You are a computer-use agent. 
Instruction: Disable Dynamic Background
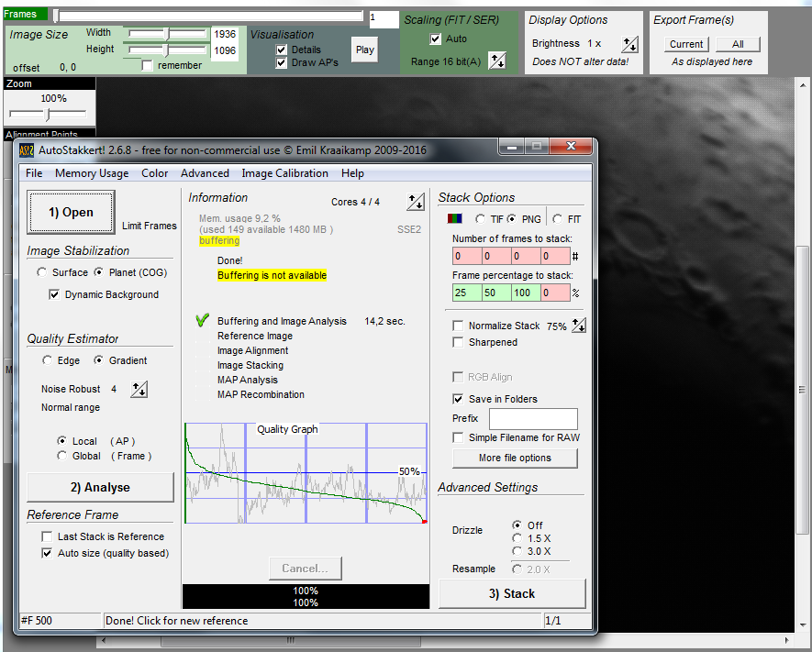pos(54,294)
